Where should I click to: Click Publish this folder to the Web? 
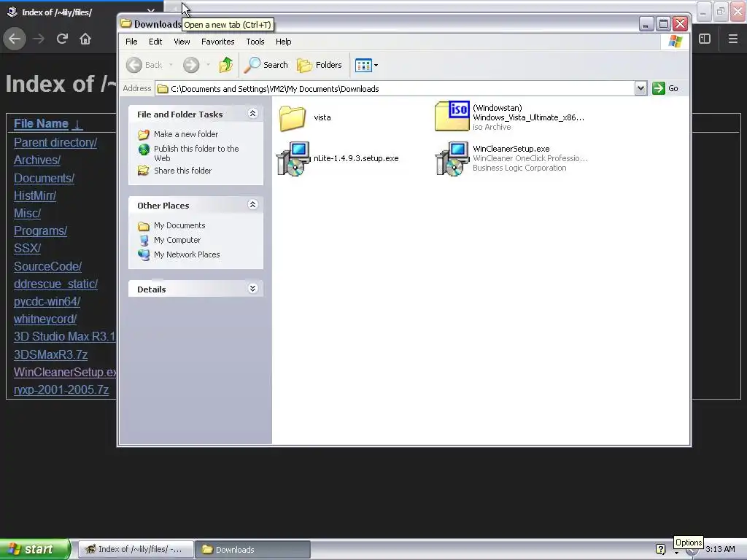click(x=196, y=153)
